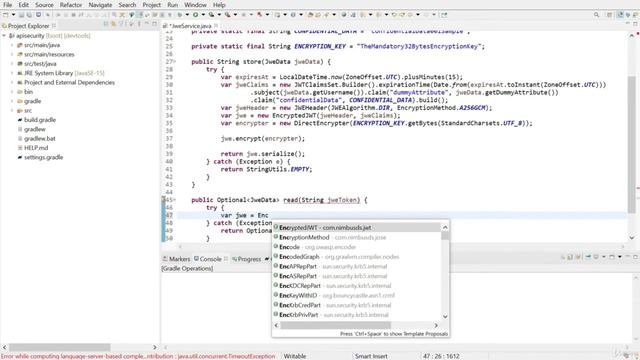Click the Collapse All icon in Project Explorer
The width and height of the screenshot is (640, 360).
click(106, 24)
